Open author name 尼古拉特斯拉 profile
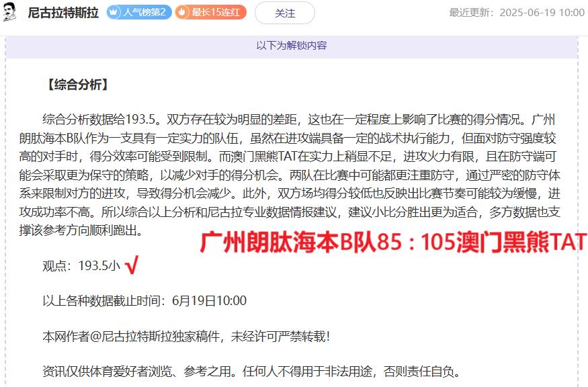 coord(63,12)
